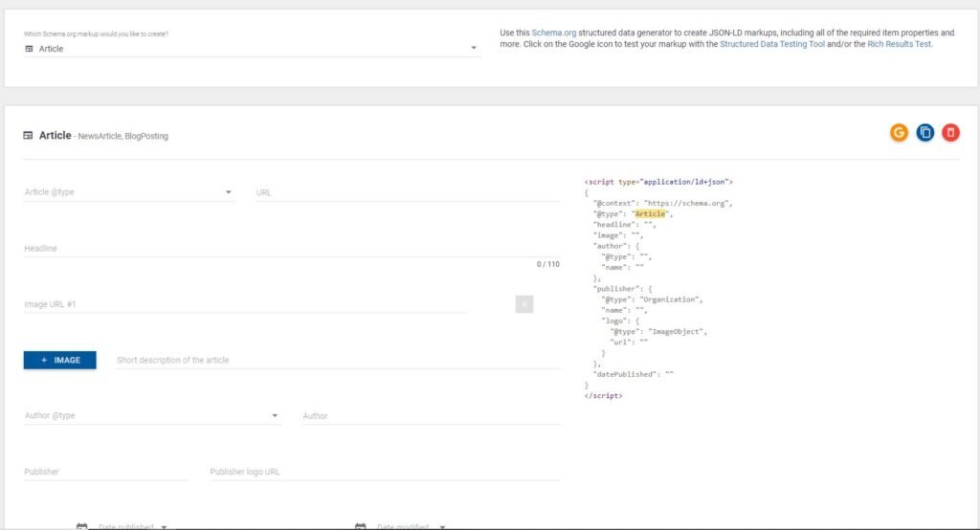This screenshot has width=980, height=530.
Task: Click the orange Google test markup icon
Action: click(x=898, y=133)
